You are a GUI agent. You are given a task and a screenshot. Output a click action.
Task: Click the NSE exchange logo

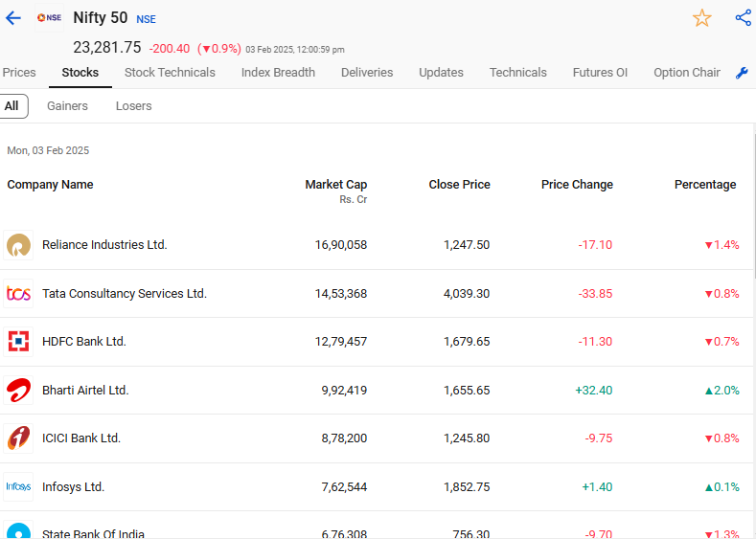49,18
